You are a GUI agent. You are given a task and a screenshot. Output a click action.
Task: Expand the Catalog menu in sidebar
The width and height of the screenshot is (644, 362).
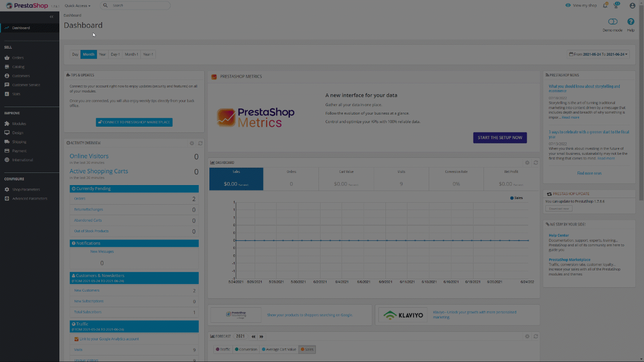pos(18,67)
